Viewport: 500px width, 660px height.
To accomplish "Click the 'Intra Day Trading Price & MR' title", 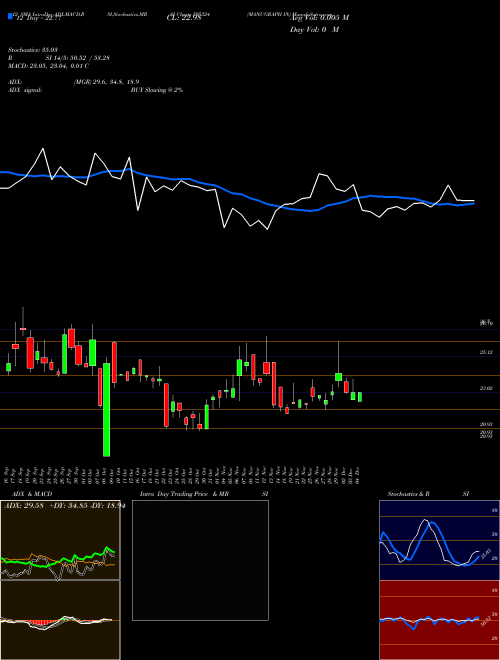I will tap(184, 494).
